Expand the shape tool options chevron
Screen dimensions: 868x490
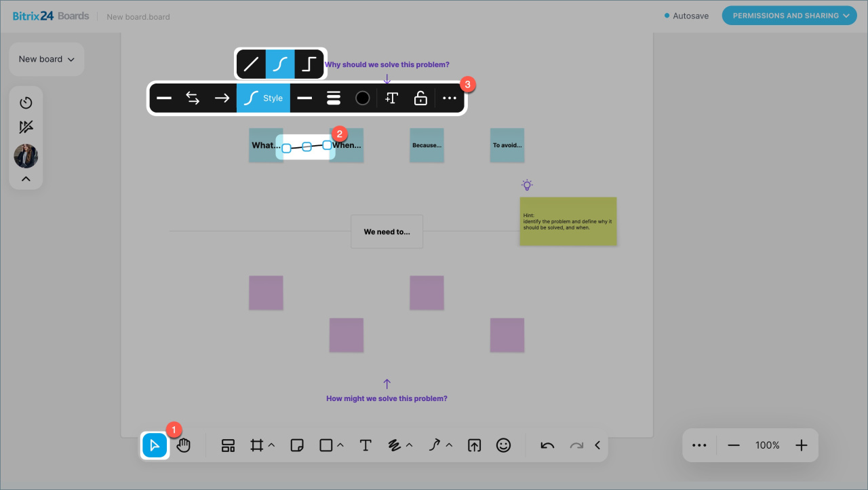click(x=340, y=445)
